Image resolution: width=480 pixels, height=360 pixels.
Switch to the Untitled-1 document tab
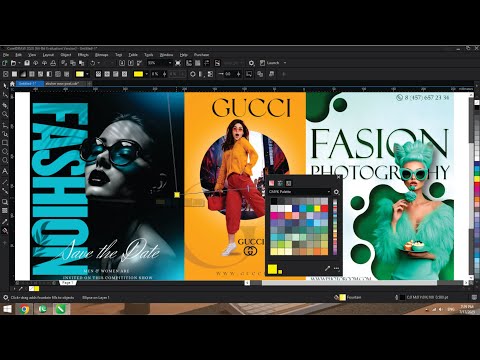point(30,83)
